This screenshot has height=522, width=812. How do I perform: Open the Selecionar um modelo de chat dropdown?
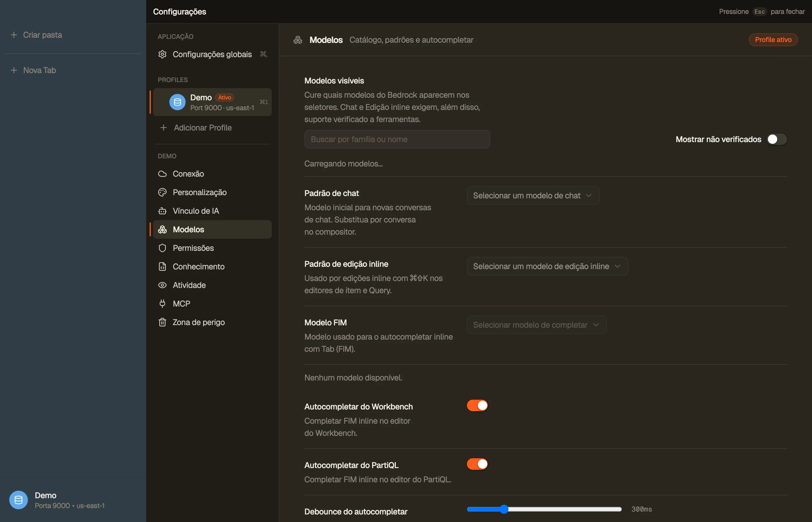[533, 195]
